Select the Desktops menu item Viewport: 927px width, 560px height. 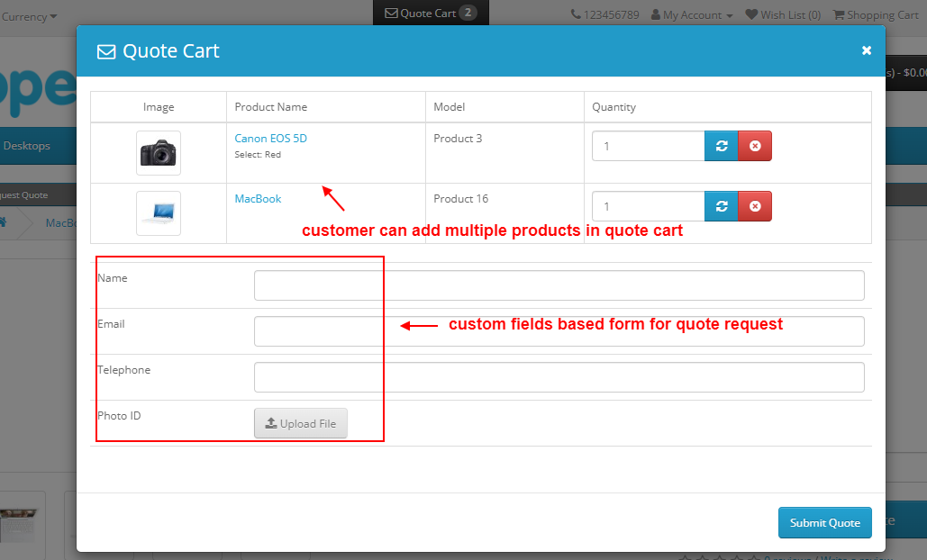pyautogui.click(x=29, y=145)
